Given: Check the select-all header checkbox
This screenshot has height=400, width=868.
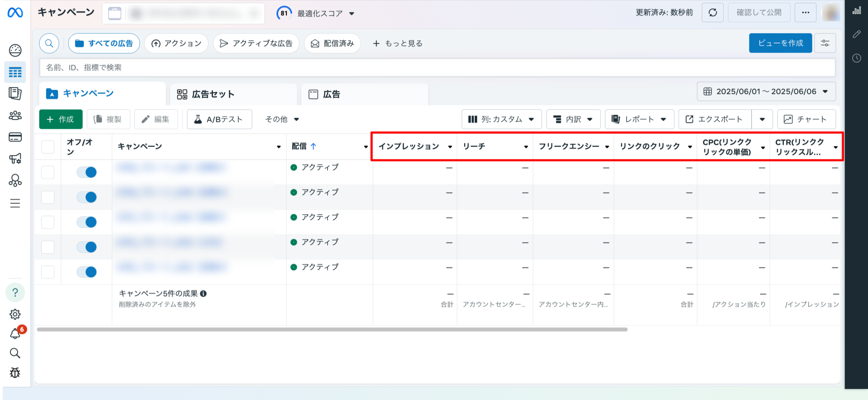Looking at the screenshot, I should coord(48,147).
